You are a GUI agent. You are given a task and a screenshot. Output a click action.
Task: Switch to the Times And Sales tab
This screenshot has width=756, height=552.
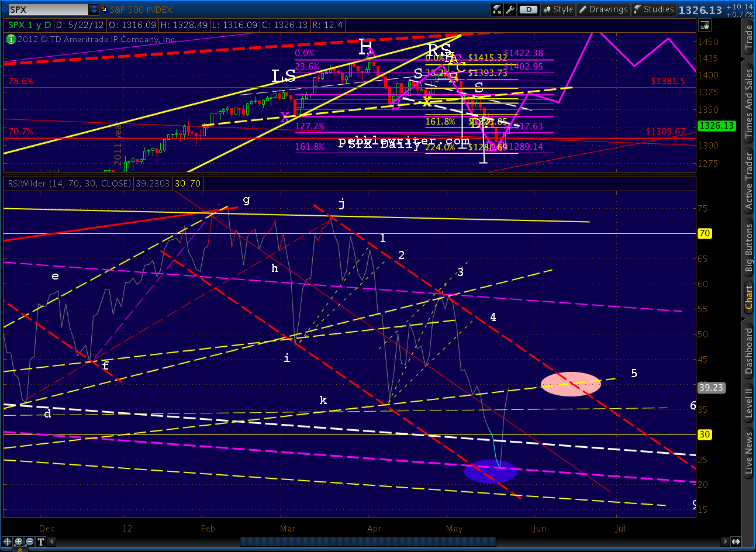749,103
